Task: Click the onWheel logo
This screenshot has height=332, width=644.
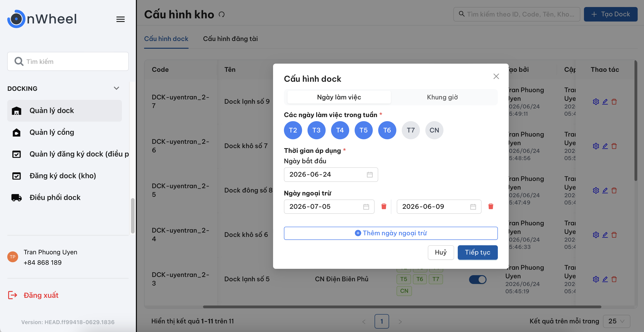Action: point(42,19)
